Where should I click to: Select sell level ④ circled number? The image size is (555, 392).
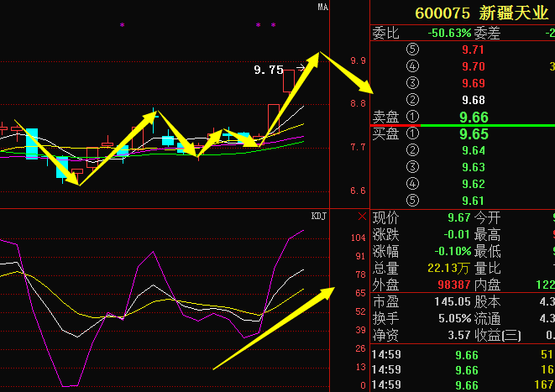tap(411, 66)
